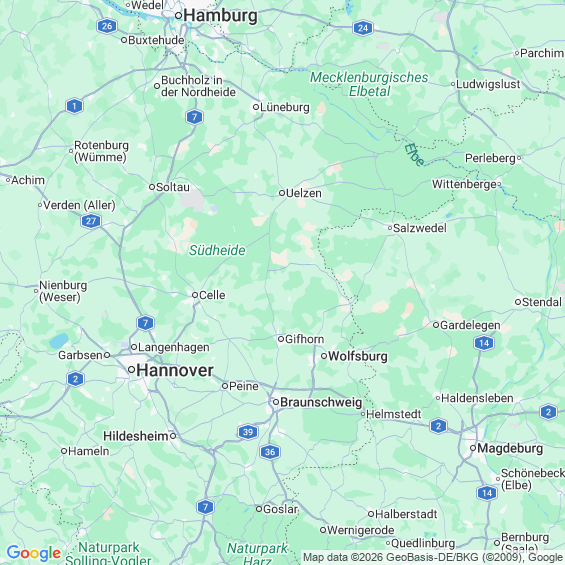Click the Südheide nature park label

(217, 250)
